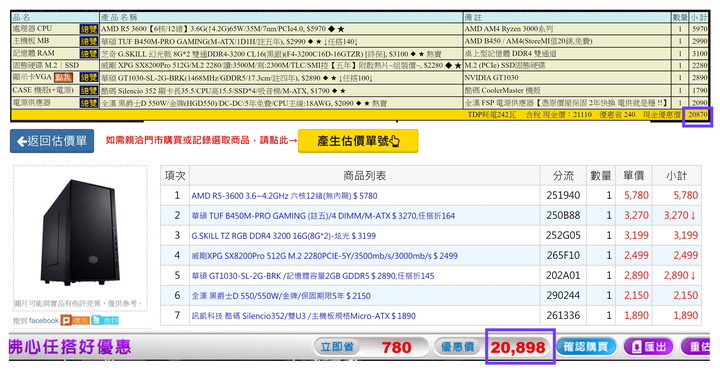Click the red 點我 badge beside 顯示卡VGA
The image size is (720, 371).
[64, 78]
